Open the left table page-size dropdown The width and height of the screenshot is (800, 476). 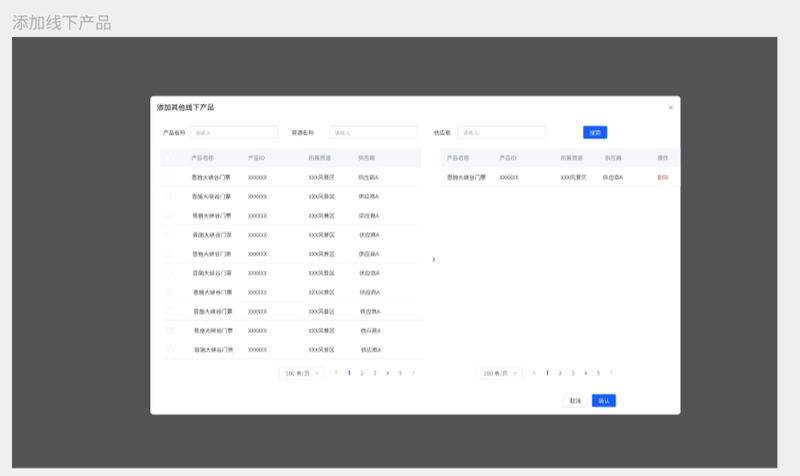[302, 373]
